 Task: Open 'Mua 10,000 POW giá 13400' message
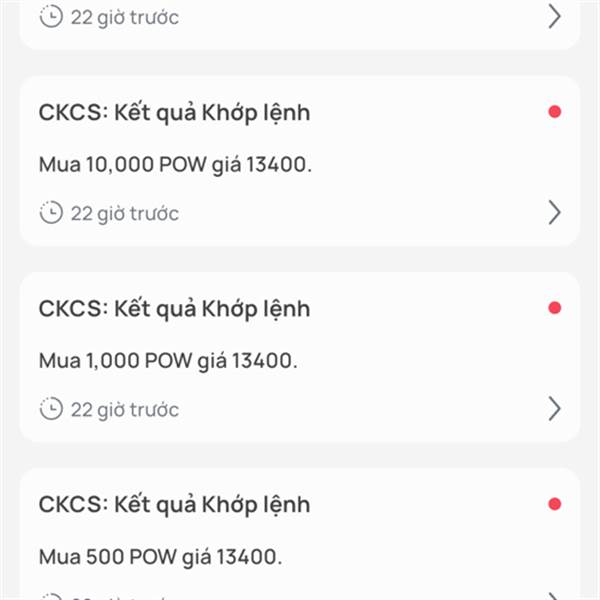(175, 165)
